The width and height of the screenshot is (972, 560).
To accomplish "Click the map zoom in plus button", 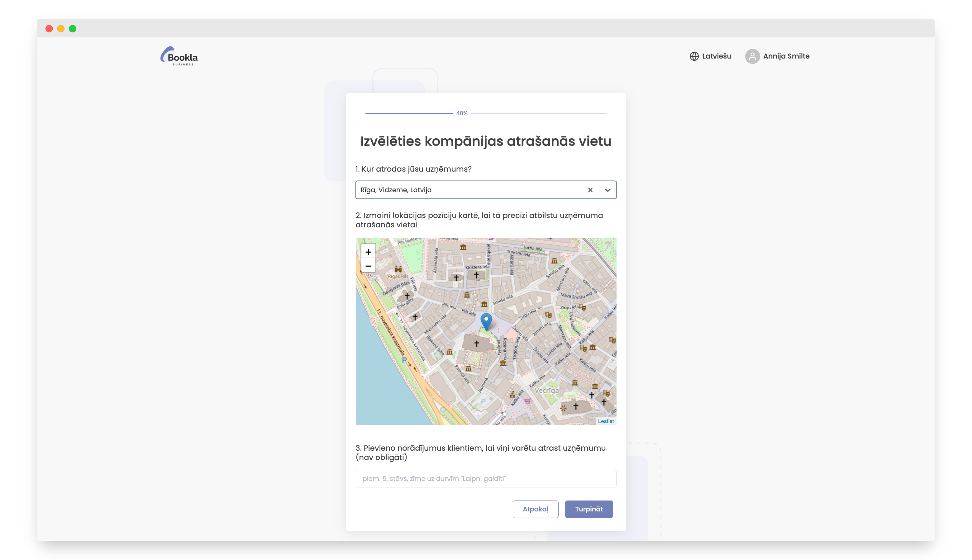I will (x=368, y=252).
